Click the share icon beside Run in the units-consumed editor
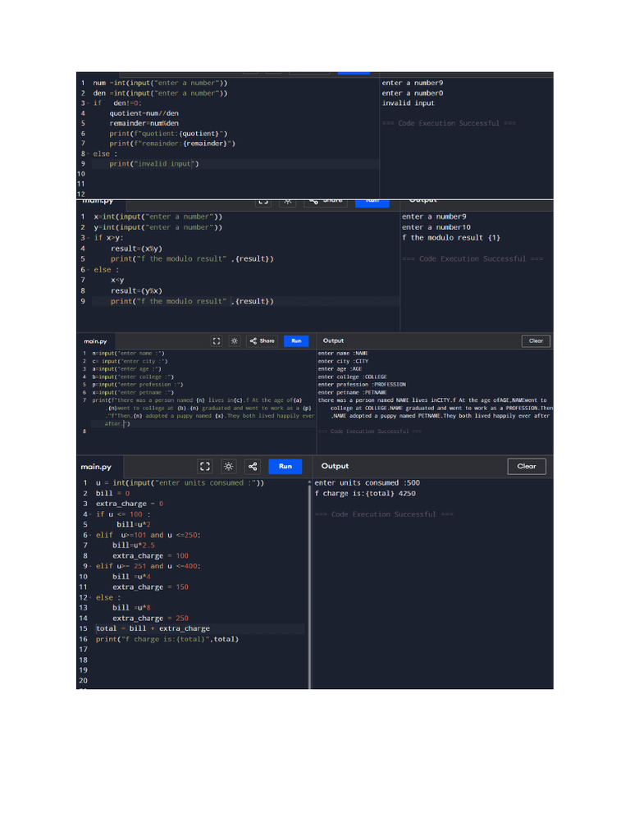This screenshot has width=630, height=840. [x=253, y=467]
